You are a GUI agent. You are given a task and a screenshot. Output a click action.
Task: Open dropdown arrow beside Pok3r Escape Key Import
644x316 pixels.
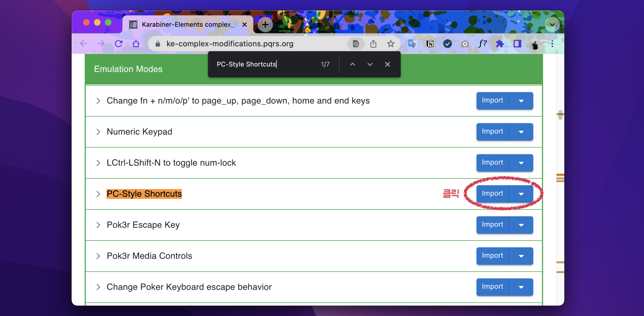(521, 225)
